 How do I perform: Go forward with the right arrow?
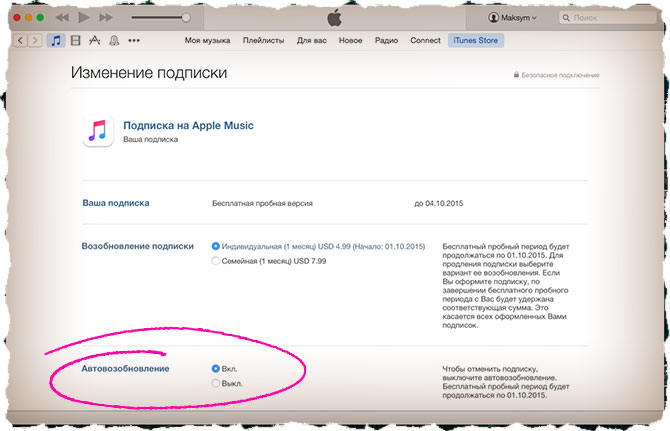coord(35,41)
